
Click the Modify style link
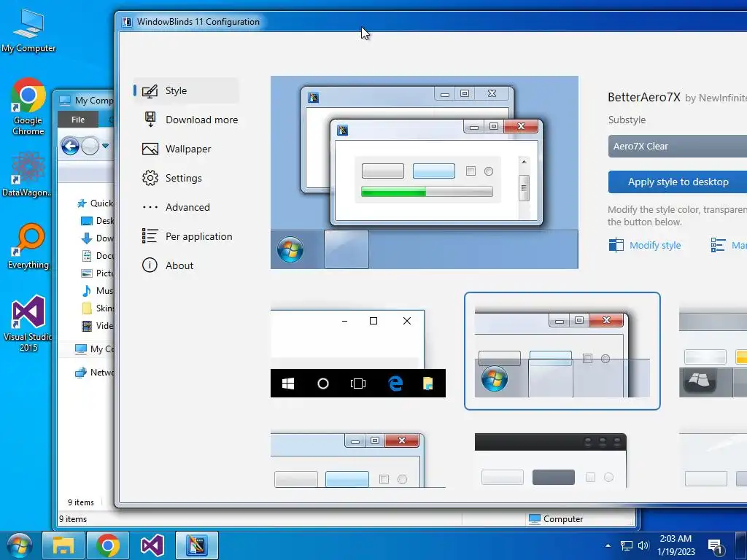(x=655, y=245)
